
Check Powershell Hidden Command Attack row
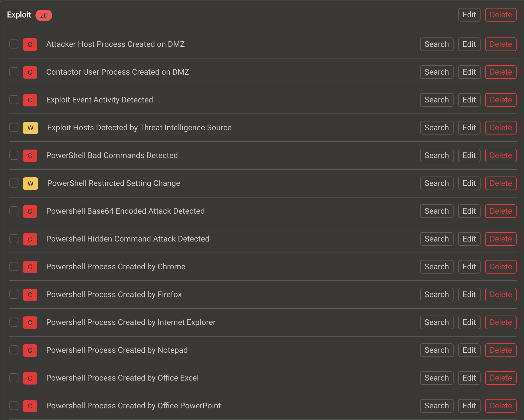click(x=14, y=239)
